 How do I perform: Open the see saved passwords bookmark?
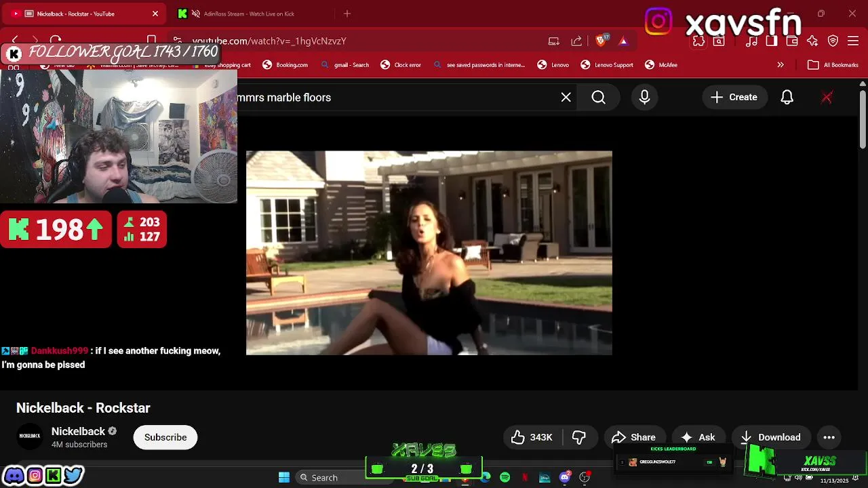[x=479, y=65]
